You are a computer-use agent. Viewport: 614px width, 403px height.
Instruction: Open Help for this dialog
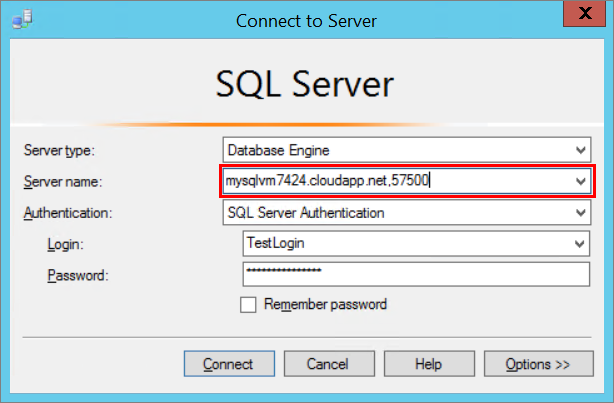pyautogui.click(x=429, y=364)
